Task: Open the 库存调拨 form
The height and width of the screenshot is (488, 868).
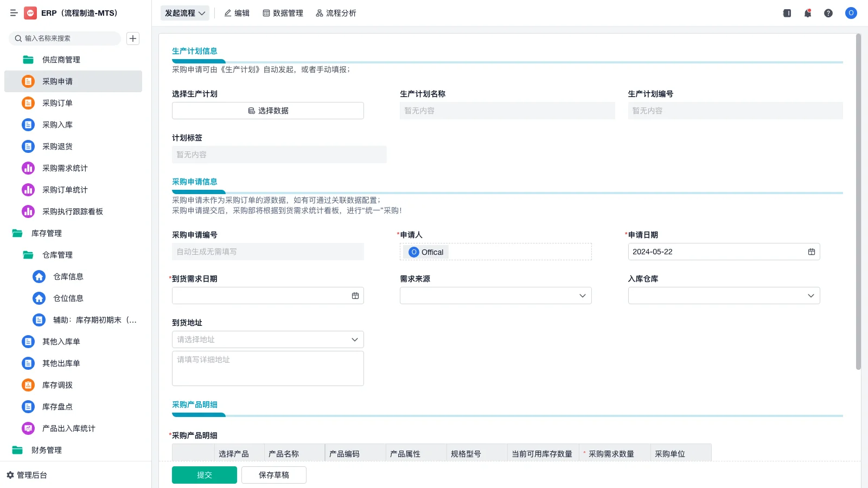Action: [x=57, y=384]
